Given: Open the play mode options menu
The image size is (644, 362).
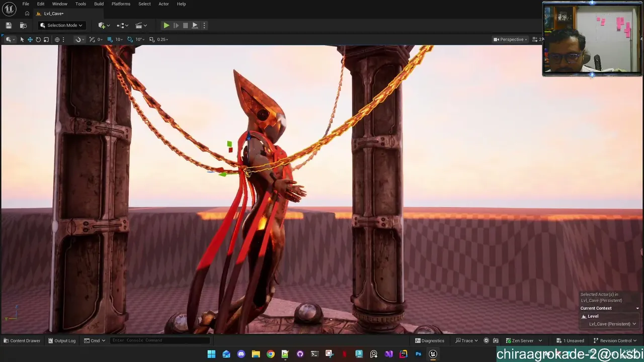Looking at the screenshot, I should pyautogui.click(x=204, y=25).
